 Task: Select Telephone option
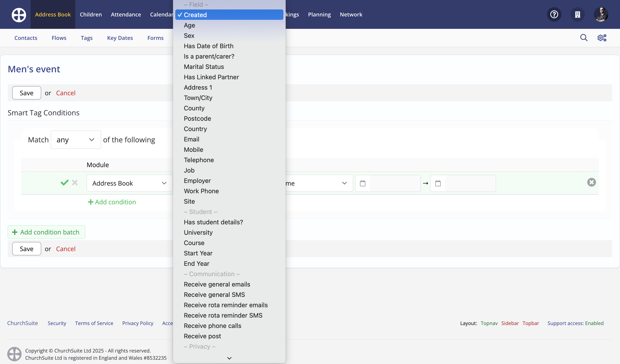pyautogui.click(x=229, y=160)
